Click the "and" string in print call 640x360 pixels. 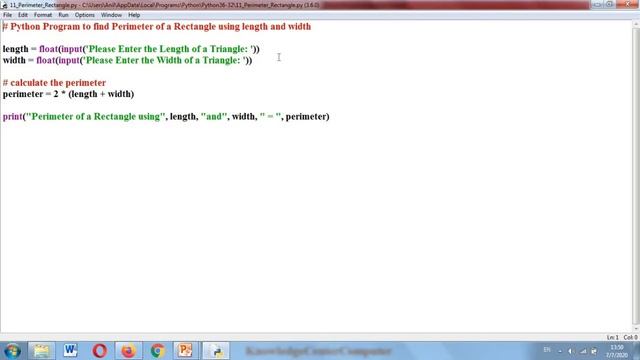[x=214, y=117]
